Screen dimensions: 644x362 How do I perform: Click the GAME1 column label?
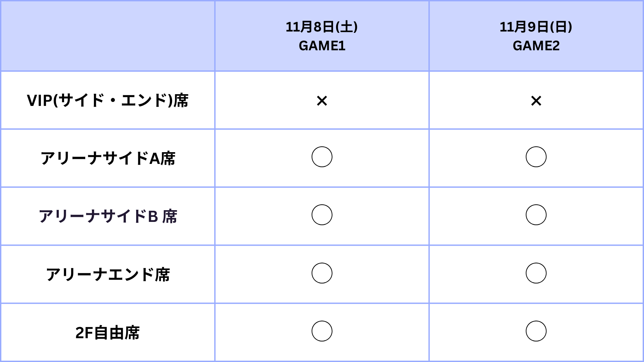coord(322,46)
